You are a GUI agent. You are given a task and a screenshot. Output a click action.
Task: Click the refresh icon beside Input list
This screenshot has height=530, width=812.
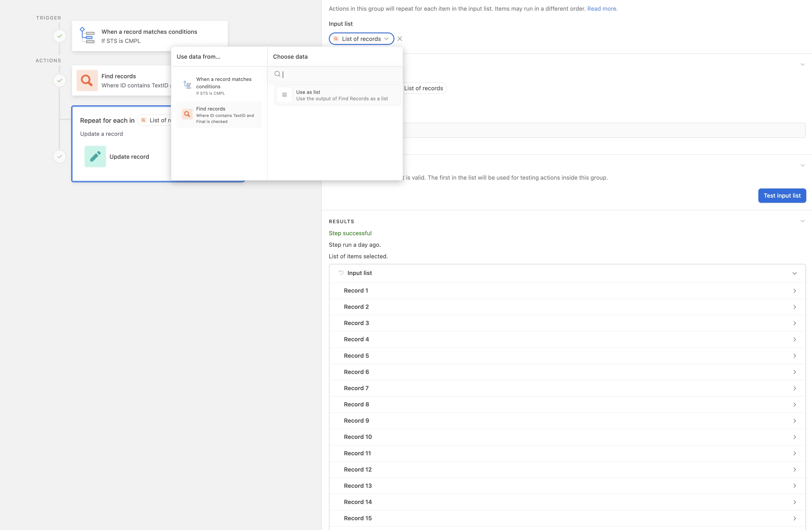341,273
